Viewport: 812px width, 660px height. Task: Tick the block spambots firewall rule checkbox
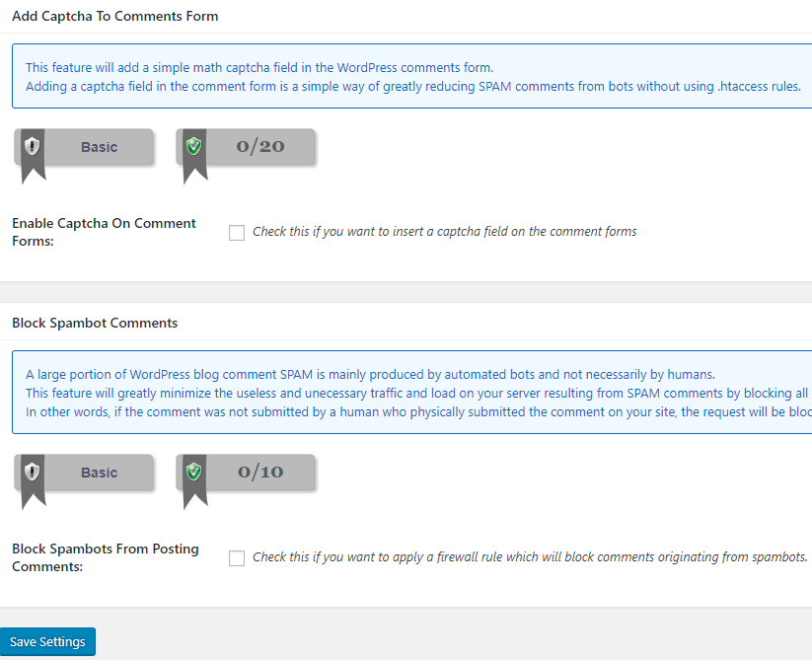pyautogui.click(x=237, y=558)
